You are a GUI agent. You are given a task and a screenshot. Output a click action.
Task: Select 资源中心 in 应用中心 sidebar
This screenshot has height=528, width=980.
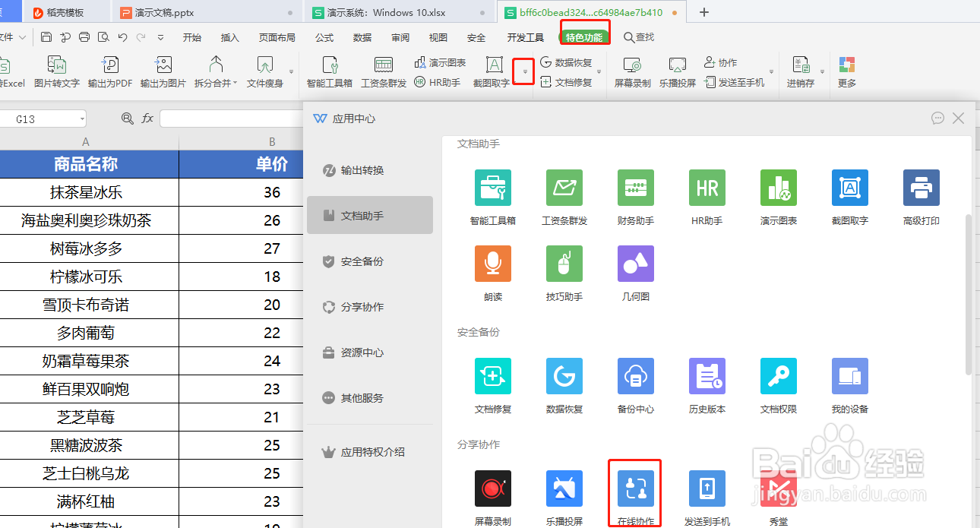[370, 353]
